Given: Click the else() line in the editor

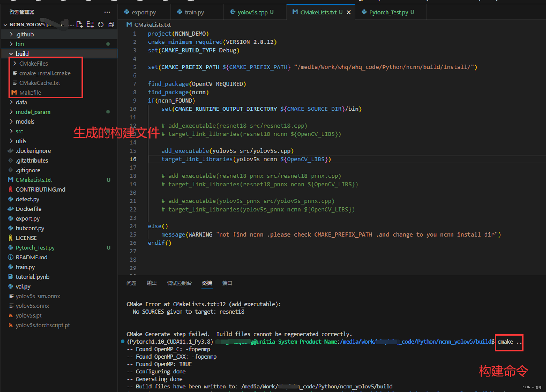Looking at the screenshot, I should (x=158, y=226).
